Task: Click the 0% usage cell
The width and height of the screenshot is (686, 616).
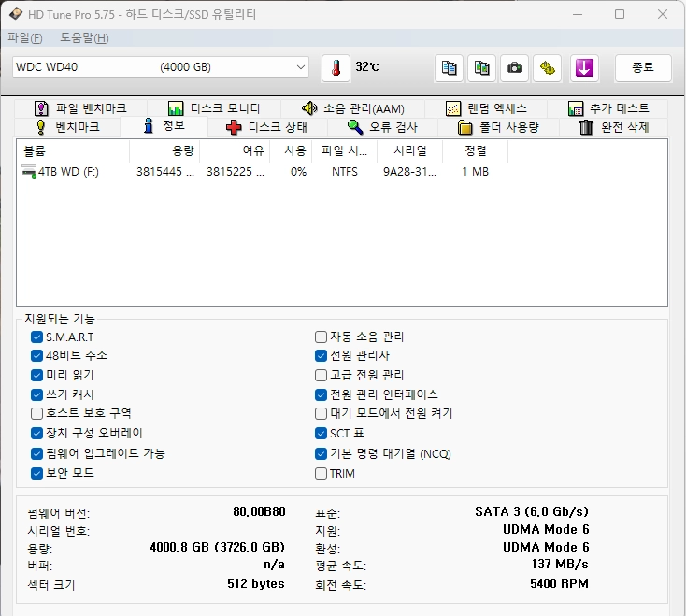Action: point(298,171)
